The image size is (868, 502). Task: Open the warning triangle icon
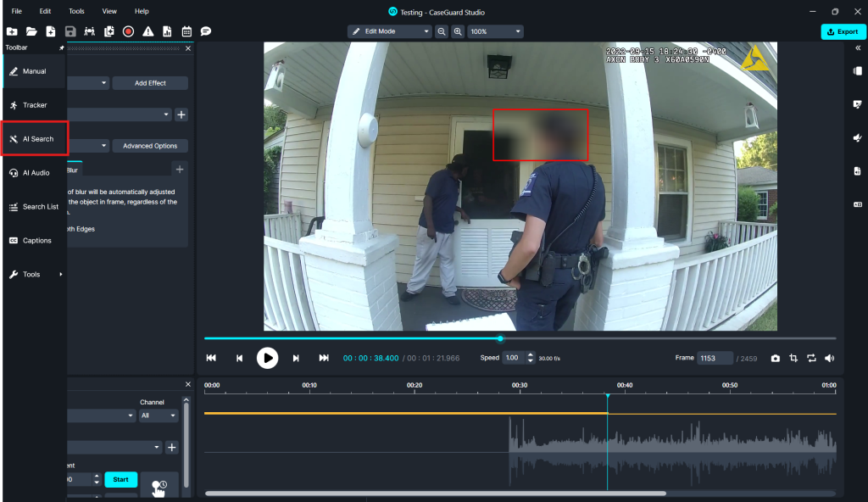tap(148, 31)
